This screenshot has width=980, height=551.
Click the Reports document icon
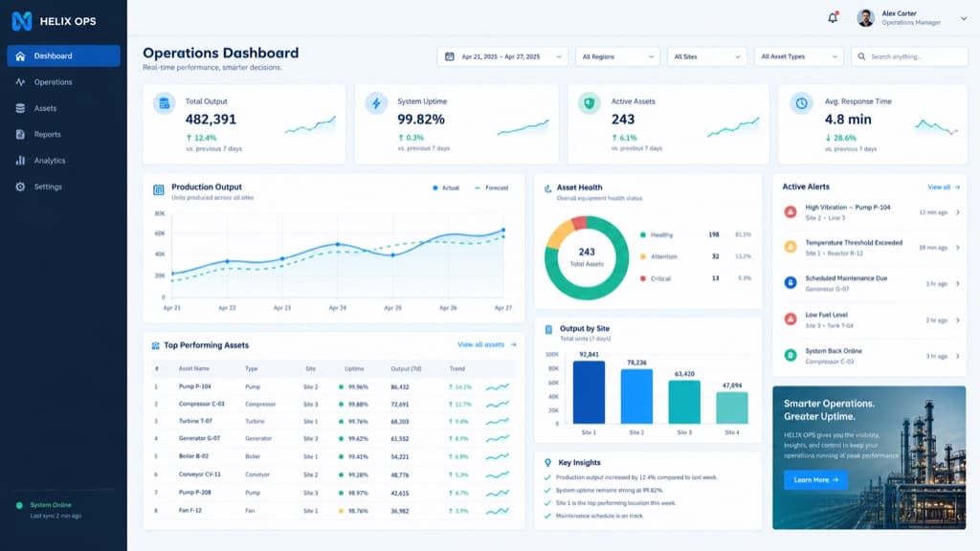point(20,134)
